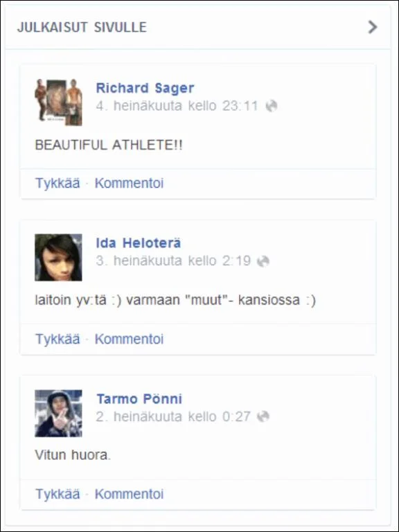This screenshot has width=399, height=532.
Task: Click Kommentoi under Ida Heloterä's post
Action: [129, 339]
